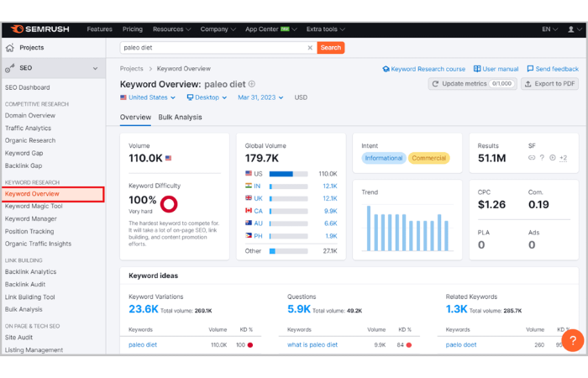This screenshot has width=588, height=378.
Task: Open the paleo diet keyword variation link
Action: click(x=143, y=345)
